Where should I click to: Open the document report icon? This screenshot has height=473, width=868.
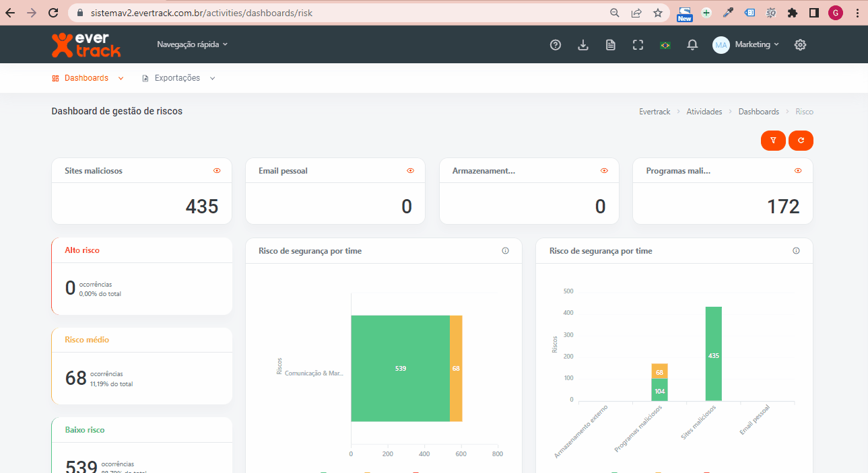coord(611,45)
